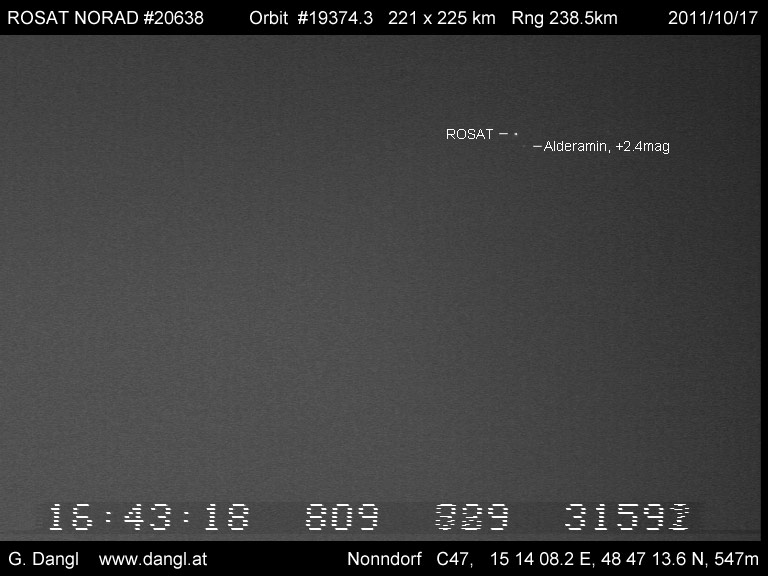Click the "C47," observatory code
The image size is (768, 576).
455,559
